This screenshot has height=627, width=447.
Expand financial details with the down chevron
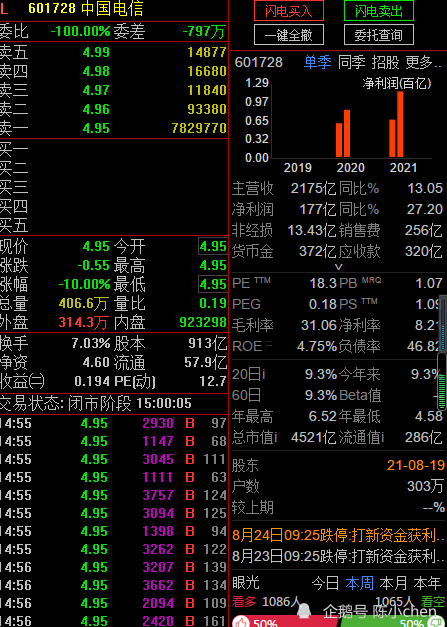click(x=338, y=267)
